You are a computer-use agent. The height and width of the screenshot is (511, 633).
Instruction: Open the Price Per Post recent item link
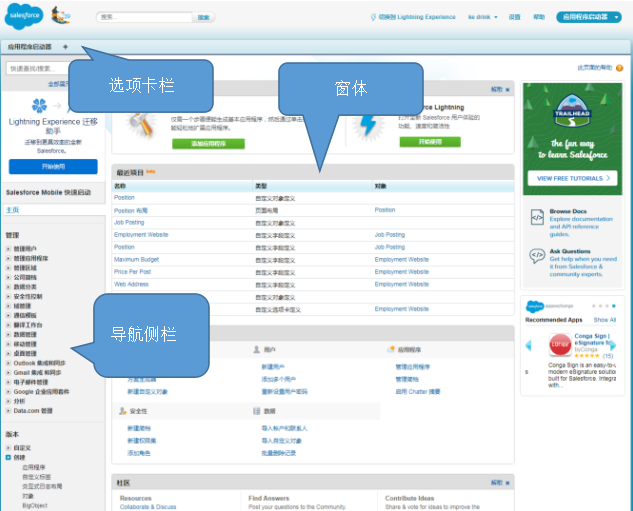point(132,272)
